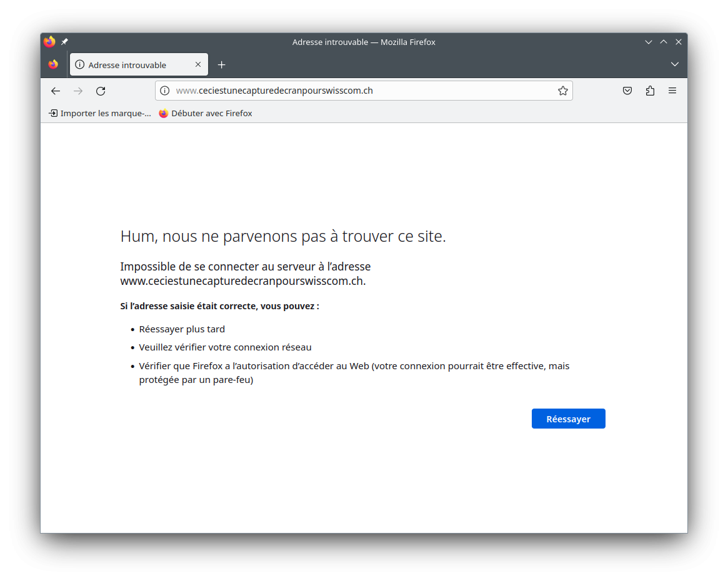Screen dimensions: 728x581
Task: Reload the page with the refresh icon
Action: [101, 91]
